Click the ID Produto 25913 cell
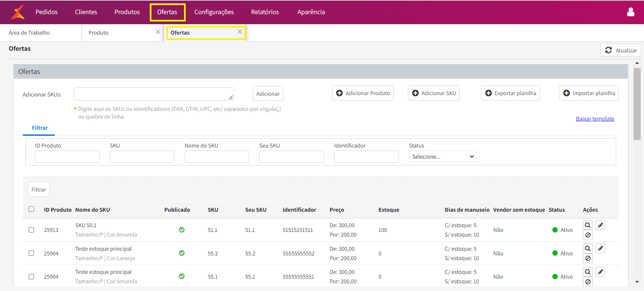The image size is (644, 291). (51, 230)
